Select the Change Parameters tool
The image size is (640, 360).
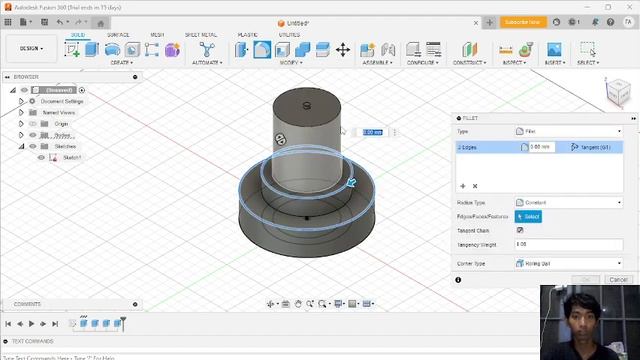pos(433,50)
